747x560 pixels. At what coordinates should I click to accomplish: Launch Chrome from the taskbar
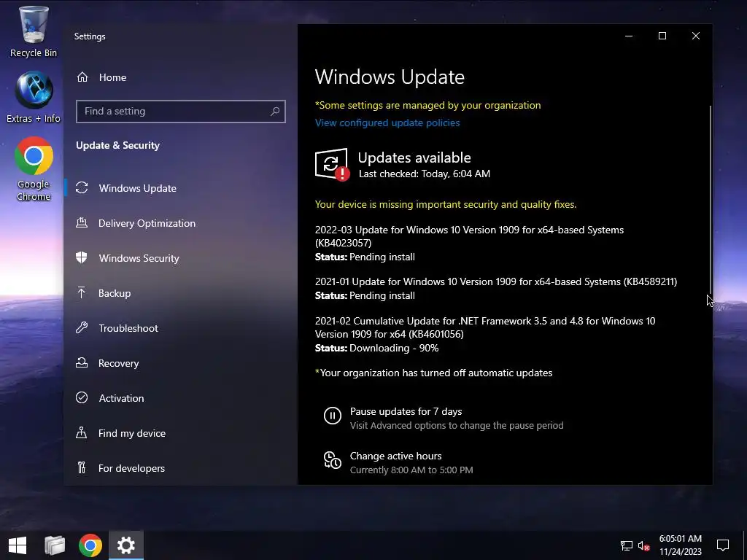90,545
